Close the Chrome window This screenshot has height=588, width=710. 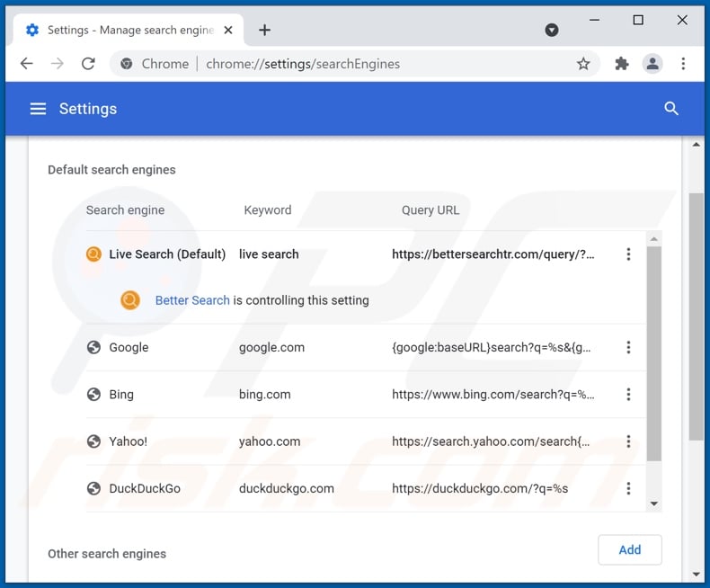[682, 20]
